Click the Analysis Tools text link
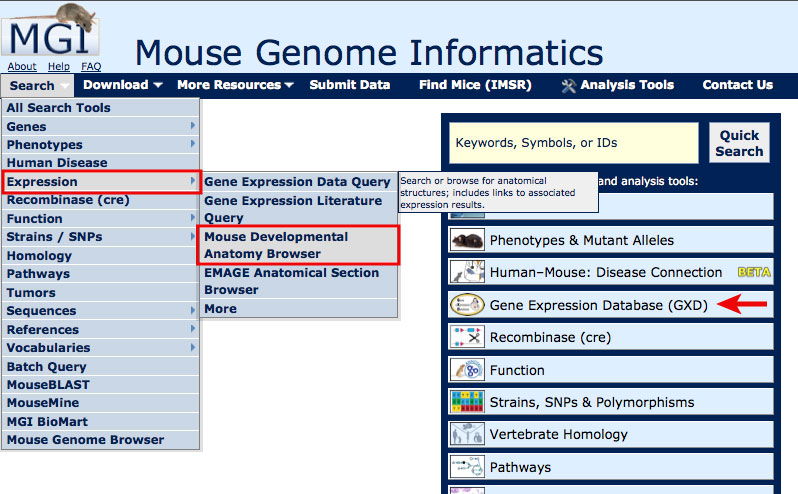Screen dimensions: 798x494 tap(627, 85)
